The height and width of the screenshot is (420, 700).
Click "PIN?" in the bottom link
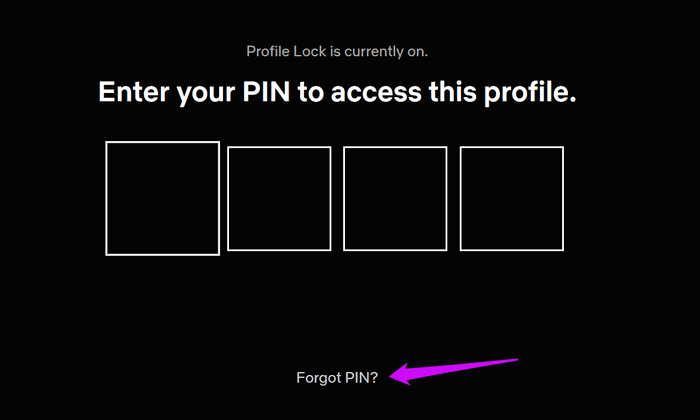361,378
